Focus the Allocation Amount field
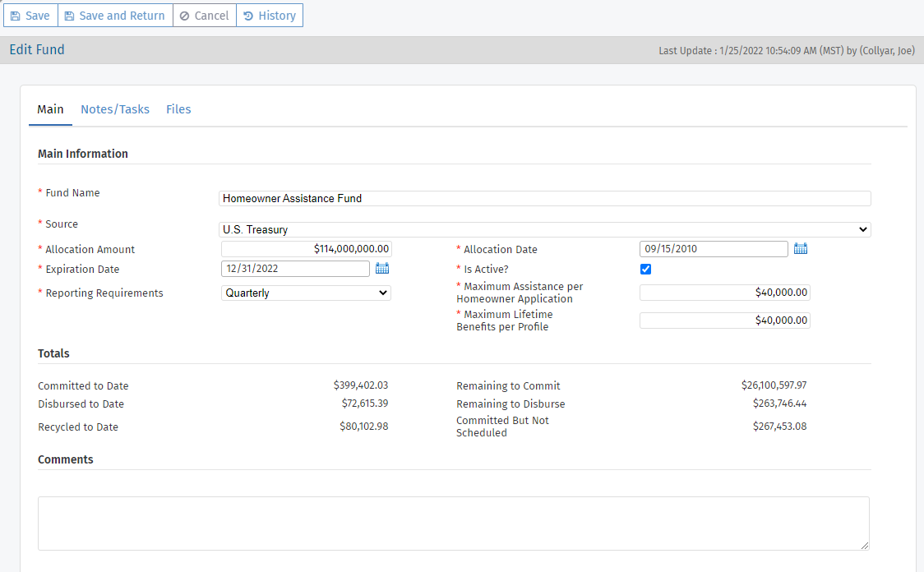The width and height of the screenshot is (924, 572). click(306, 249)
